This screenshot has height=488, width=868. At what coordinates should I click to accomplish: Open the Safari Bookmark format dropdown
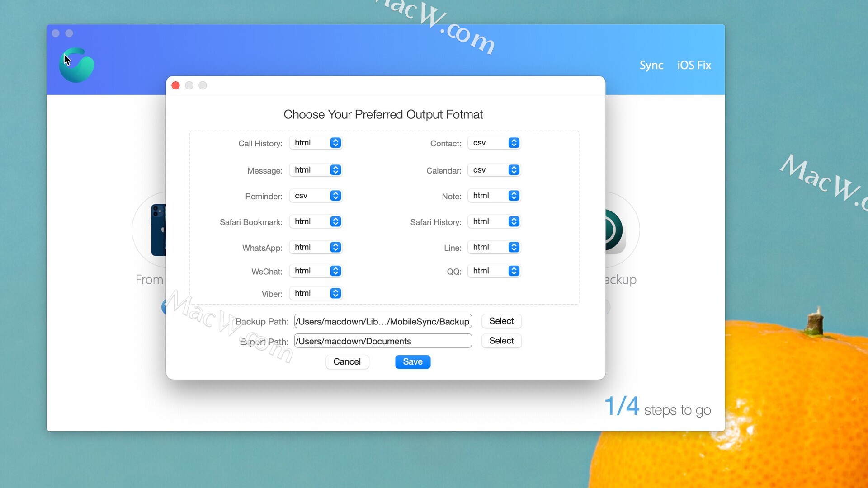(x=316, y=221)
